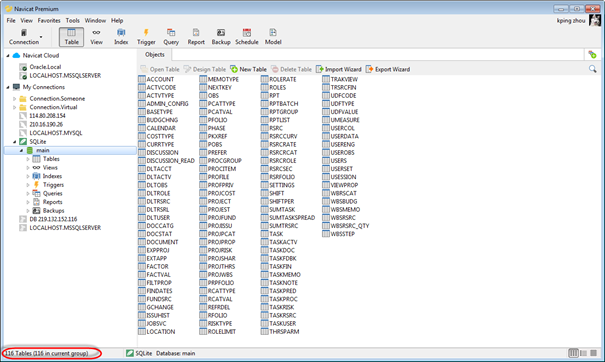Expand the Connection.Someone folder arrow
605x362 pixels.
click(15, 99)
